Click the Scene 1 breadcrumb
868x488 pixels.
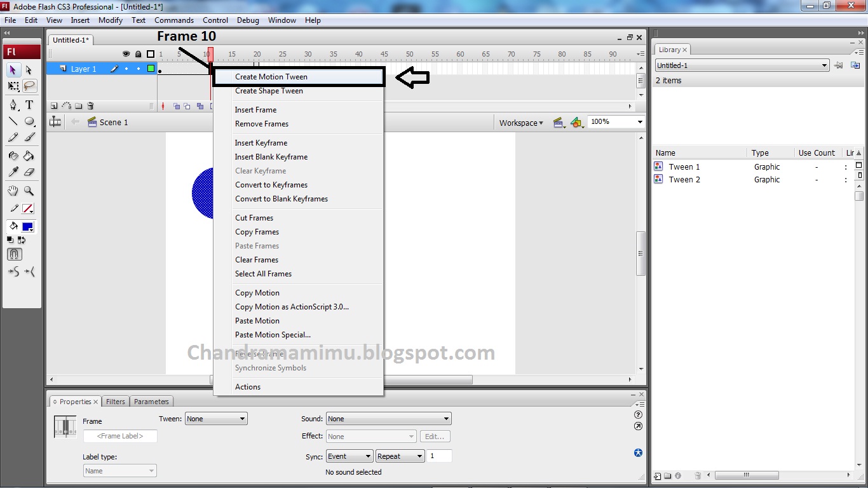pos(107,122)
